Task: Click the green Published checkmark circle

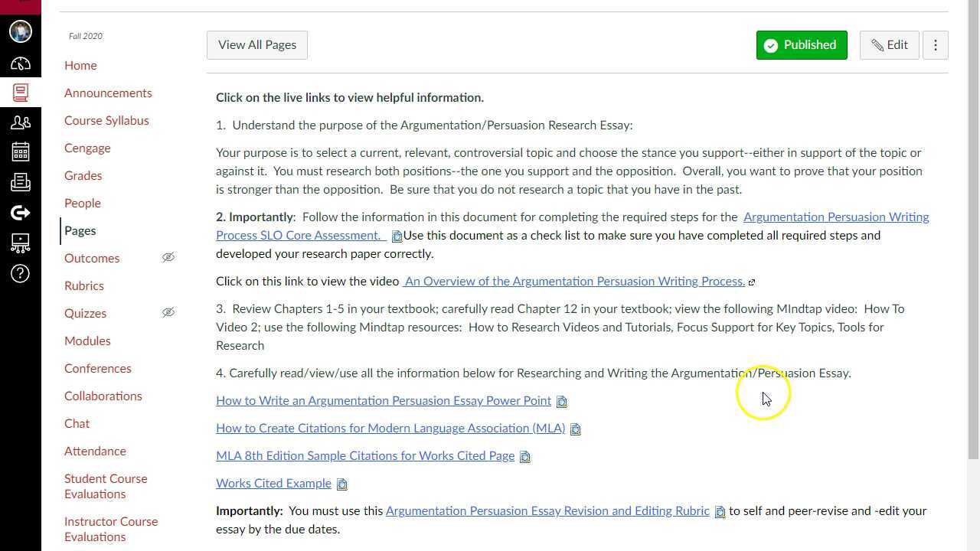Action: [x=772, y=45]
